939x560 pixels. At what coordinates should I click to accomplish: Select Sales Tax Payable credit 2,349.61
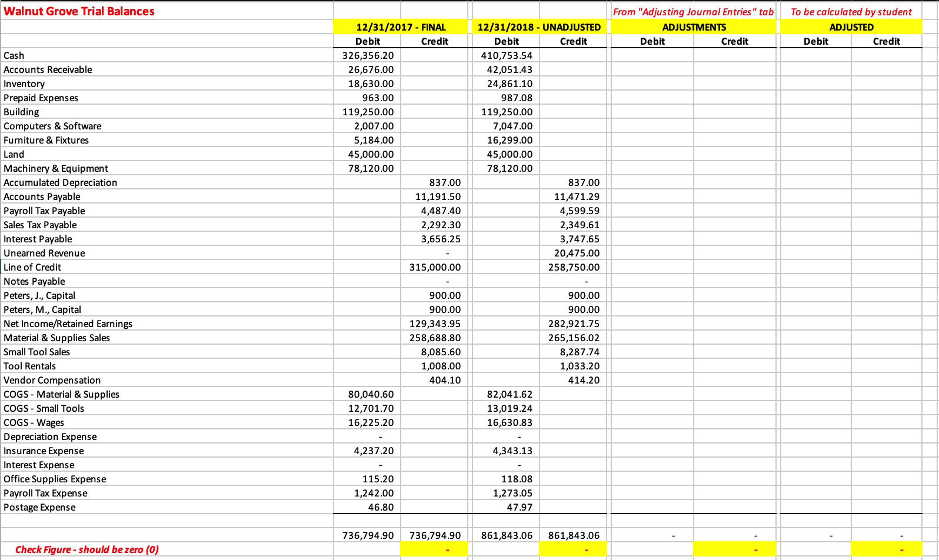[573, 225]
